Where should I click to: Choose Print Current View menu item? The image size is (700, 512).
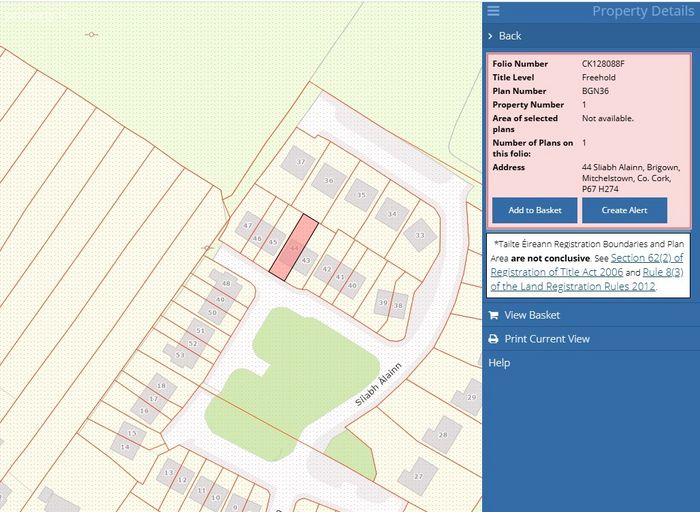(x=547, y=339)
